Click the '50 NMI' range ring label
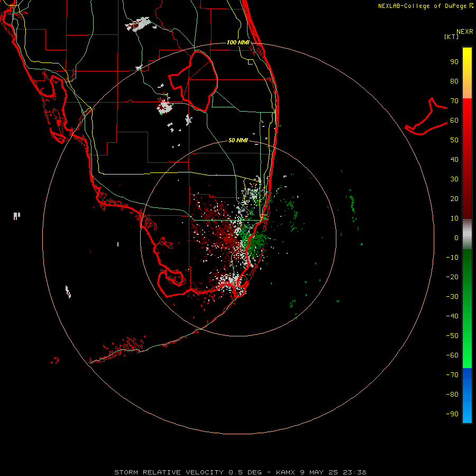Screen dimensions: 476x476 point(238,140)
